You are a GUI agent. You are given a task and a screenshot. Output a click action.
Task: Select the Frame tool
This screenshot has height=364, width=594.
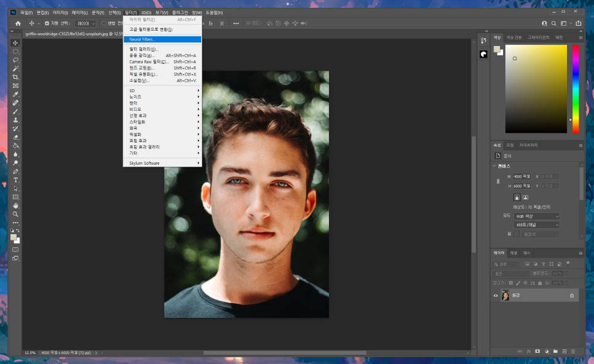15,85
